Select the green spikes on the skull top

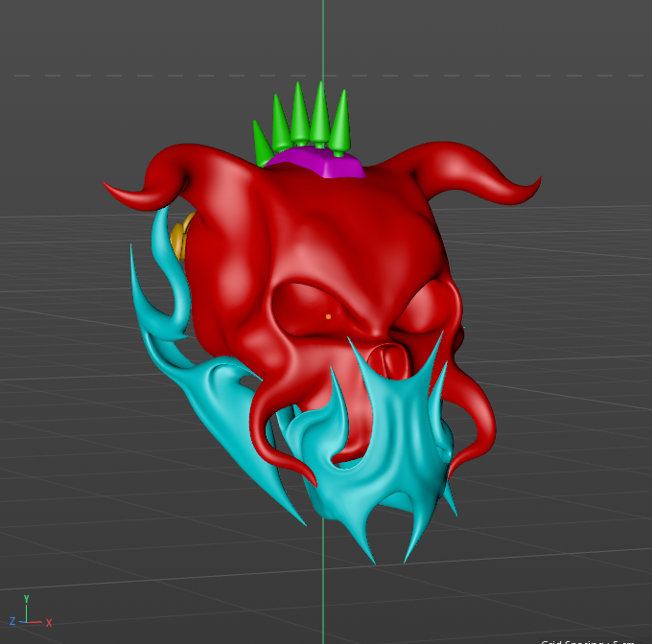302,123
